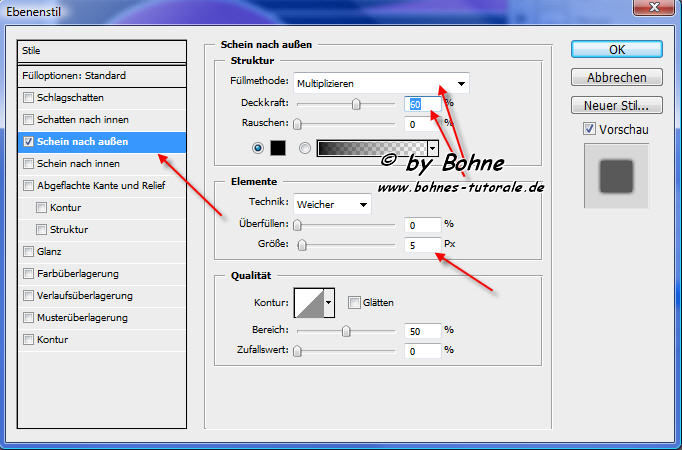The image size is (682, 450).
Task: Select the gradient radio button
Action: [x=303, y=148]
